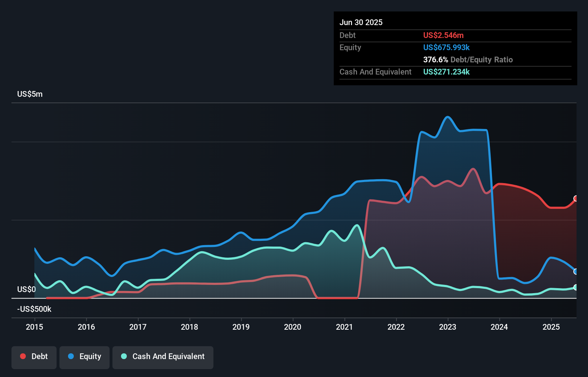Select the teal Cash endpoint marker on chart
Viewport: 588px width, 377px height.
tap(576, 287)
